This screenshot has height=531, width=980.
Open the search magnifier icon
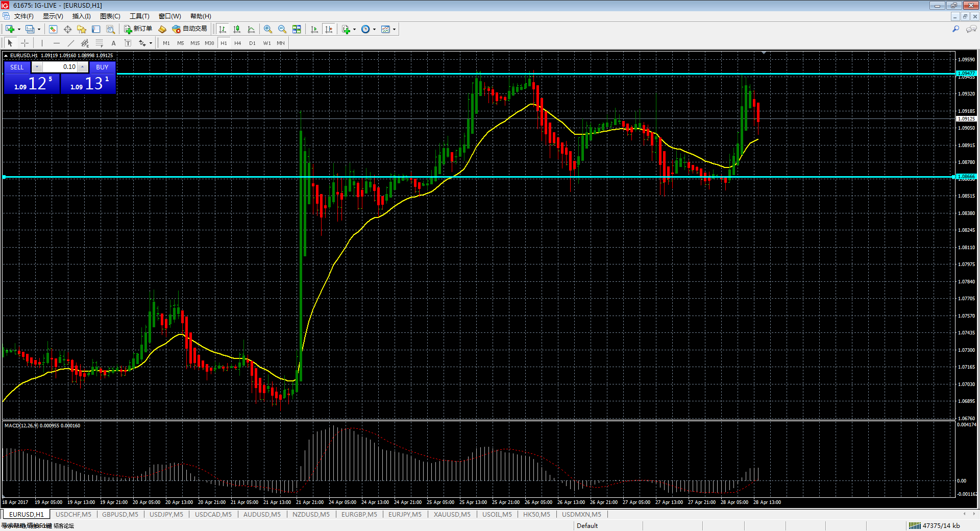pos(955,29)
